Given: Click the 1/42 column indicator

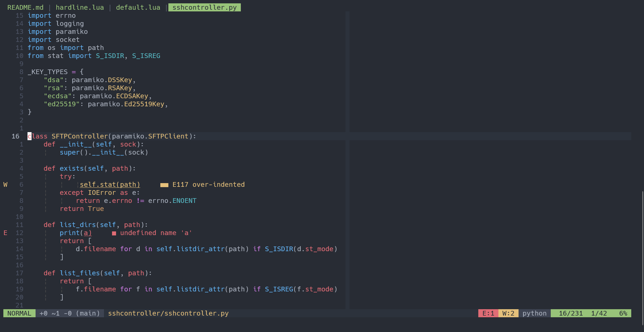Looking at the screenshot, I should 599,313.
